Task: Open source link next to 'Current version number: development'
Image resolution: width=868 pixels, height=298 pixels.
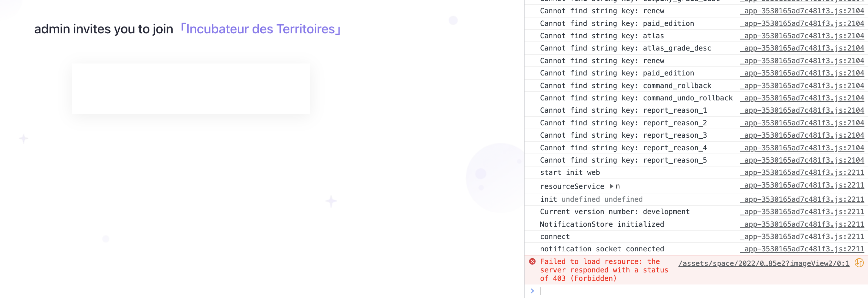Action: (802, 212)
